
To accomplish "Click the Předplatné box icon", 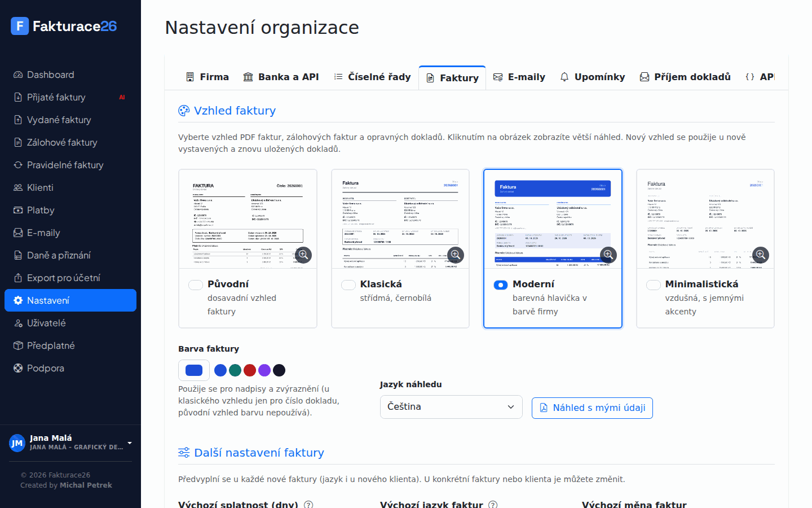I will pos(18,345).
